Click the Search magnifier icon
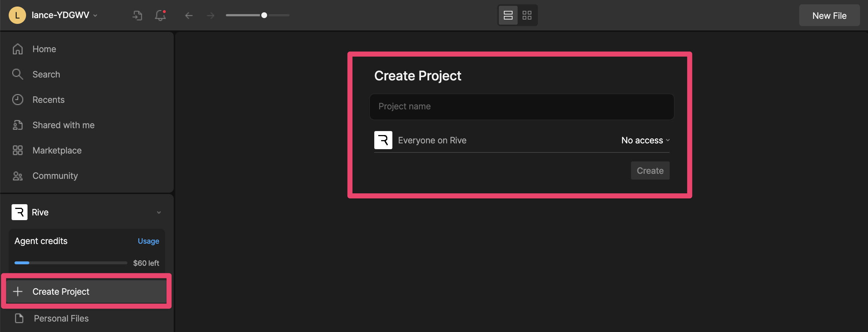 (x=18, y=74)
